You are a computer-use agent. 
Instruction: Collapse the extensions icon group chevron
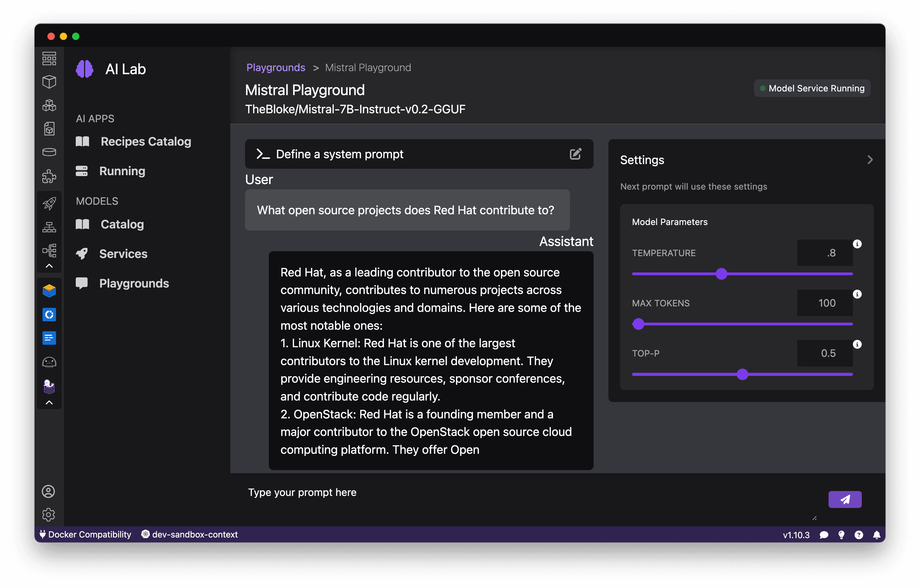[x=49, y=403]
